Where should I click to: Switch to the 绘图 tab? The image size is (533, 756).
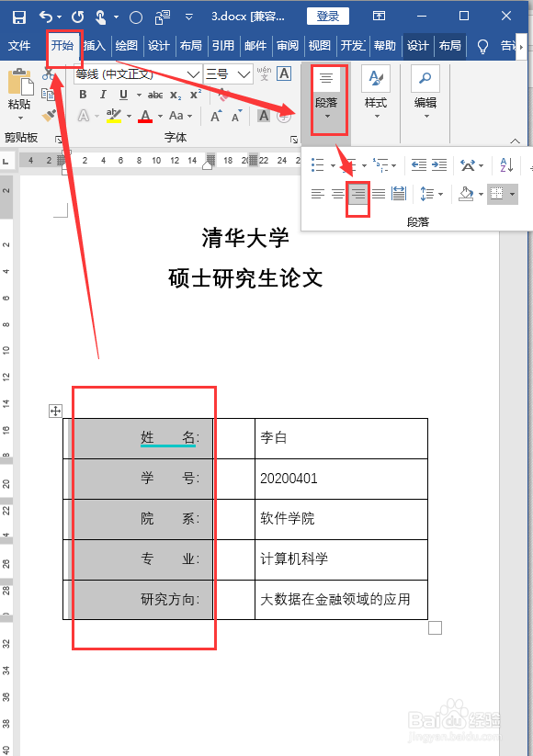127,46
